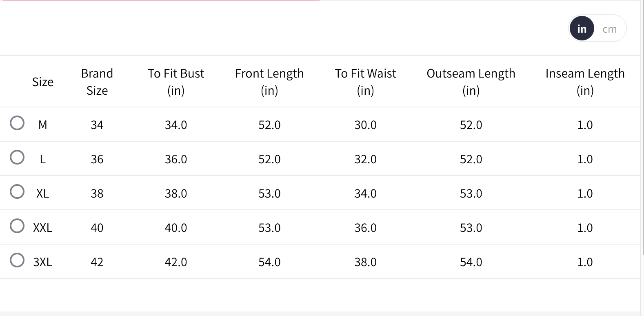Click the Outseam Length column header
This screenshot has height=316, width=644.
[x=471, y=82]
